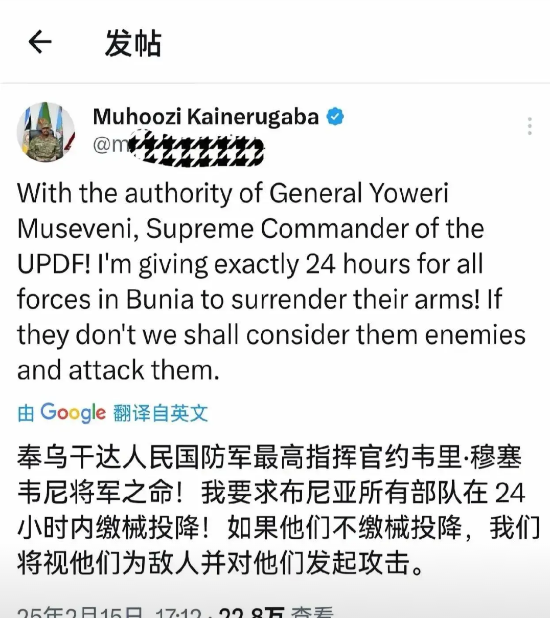Tap the English post text about Bunia
This screenshot has height=618, width=550.
271,281
